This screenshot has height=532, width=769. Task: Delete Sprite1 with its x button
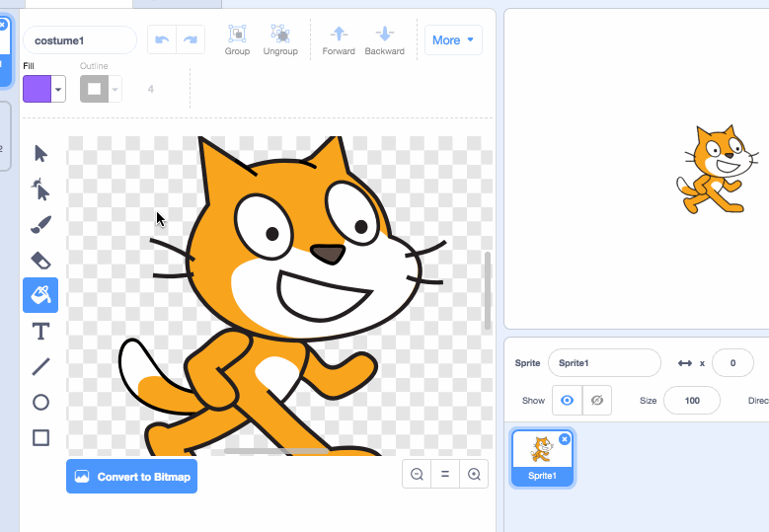565,439
